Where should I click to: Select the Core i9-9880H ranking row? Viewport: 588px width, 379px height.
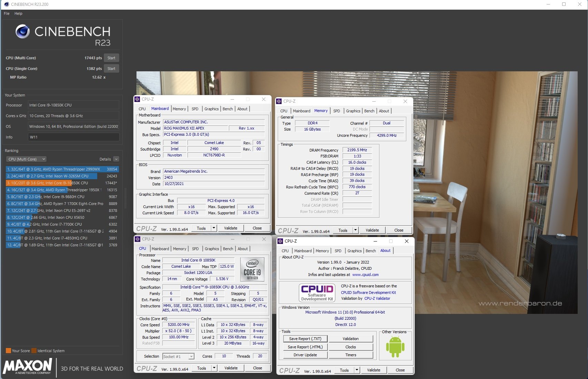point(62,197)
